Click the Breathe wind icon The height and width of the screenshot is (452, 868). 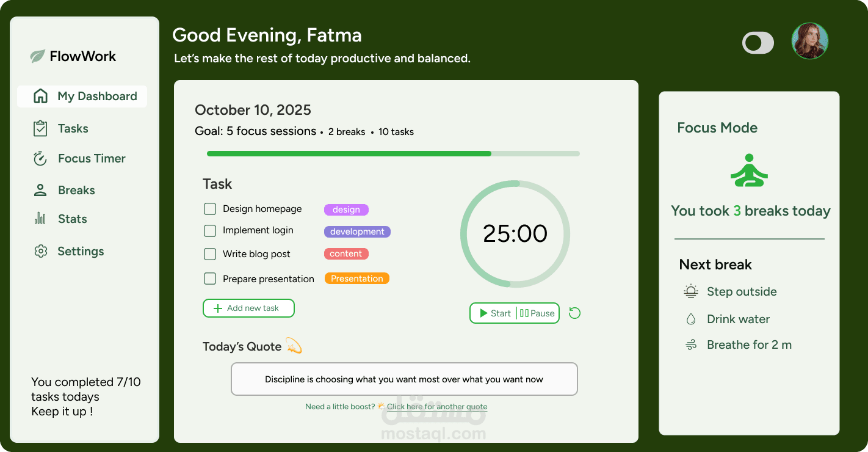point(691,345)
